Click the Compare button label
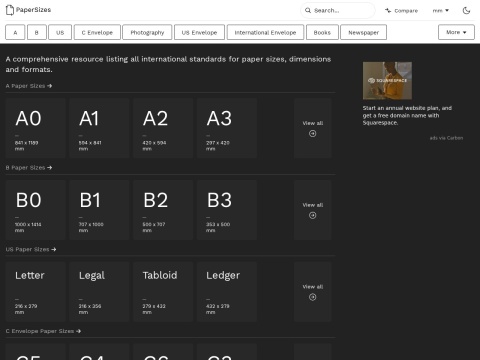Viewport: 480px width, 360px height. tap(406, 11)
